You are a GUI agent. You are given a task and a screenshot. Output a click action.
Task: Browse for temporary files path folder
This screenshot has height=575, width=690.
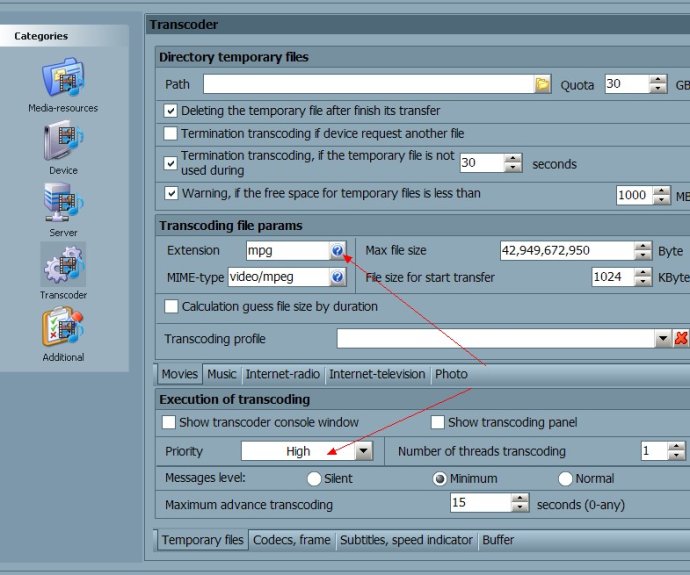click(x=543, y=84)
